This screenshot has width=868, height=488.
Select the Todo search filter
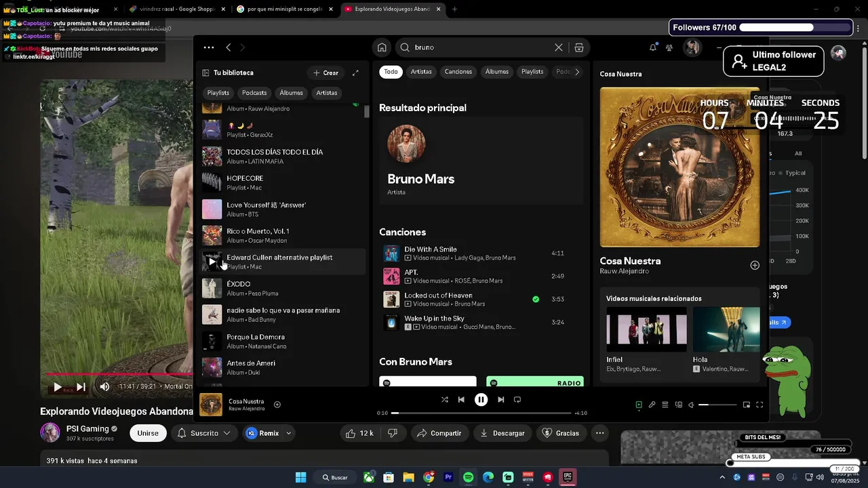click(x=391, y=72)
